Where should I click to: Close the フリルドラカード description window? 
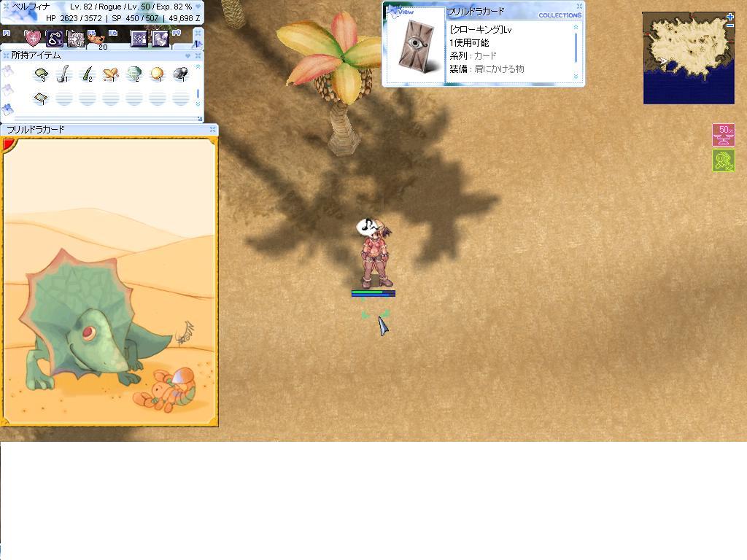coord(579,6)
